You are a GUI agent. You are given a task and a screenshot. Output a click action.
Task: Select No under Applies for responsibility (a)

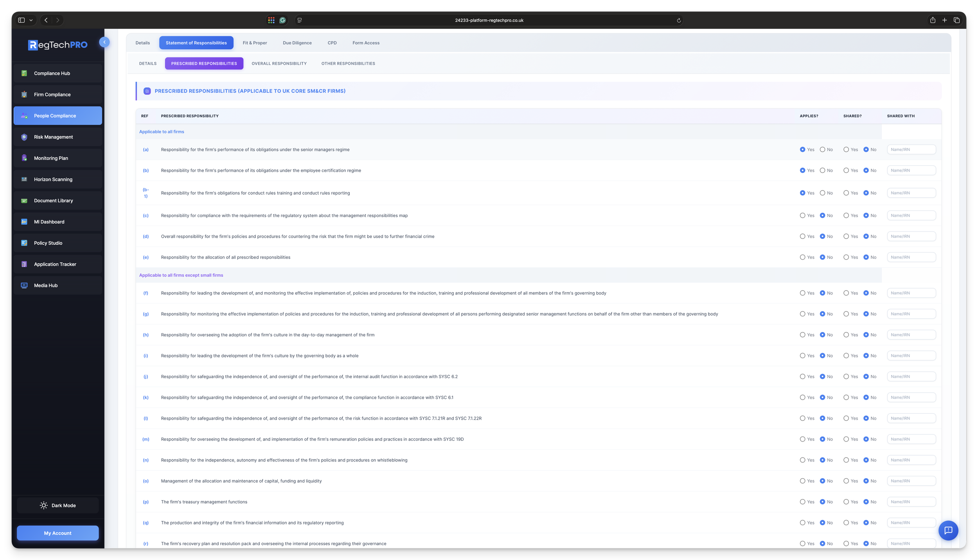coord(822,149)
